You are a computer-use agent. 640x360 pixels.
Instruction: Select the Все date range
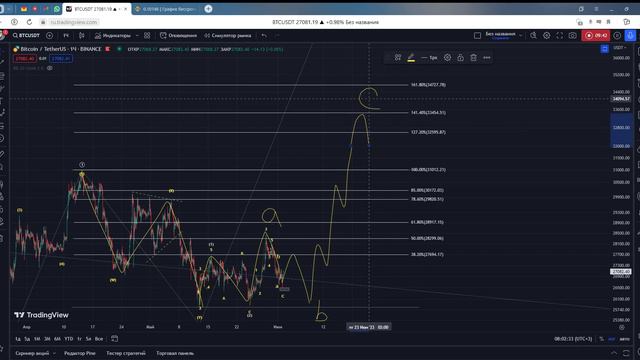tap(99, 339)
